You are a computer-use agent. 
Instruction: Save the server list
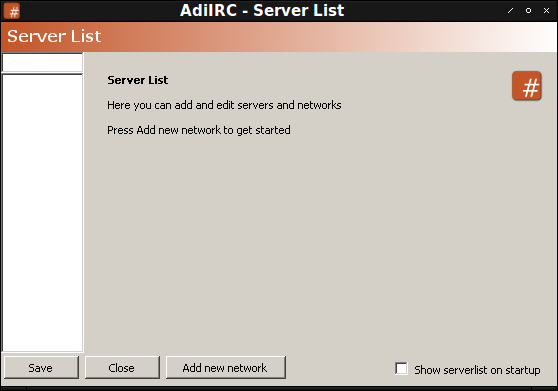[x=41, y=368]
